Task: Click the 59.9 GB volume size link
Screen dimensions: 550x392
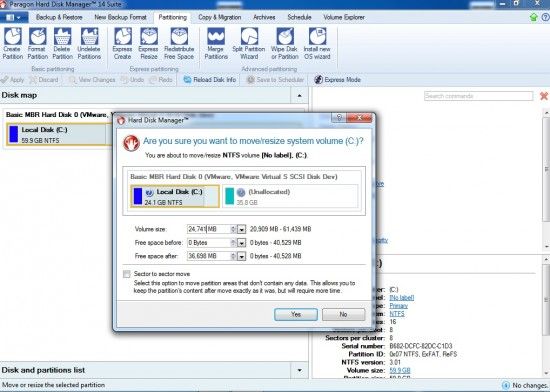Action: [400, 370]
